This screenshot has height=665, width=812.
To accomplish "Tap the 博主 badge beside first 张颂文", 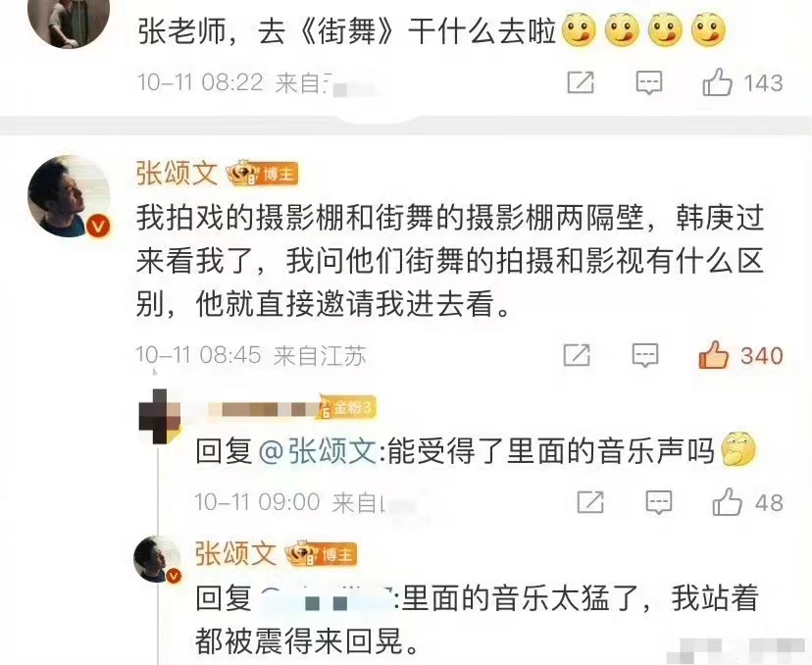I will coord(263,174).
